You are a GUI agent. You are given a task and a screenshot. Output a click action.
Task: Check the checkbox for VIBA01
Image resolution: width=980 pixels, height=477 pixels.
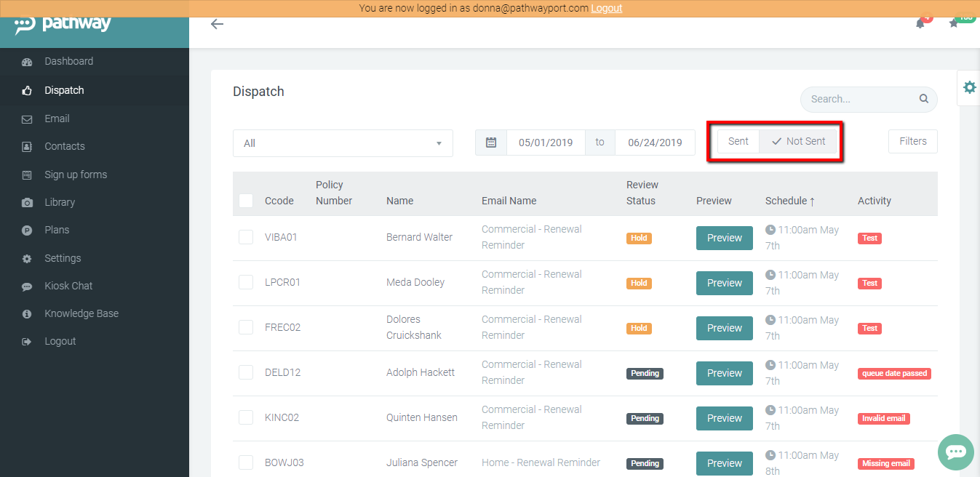click(x=245, y=236)
